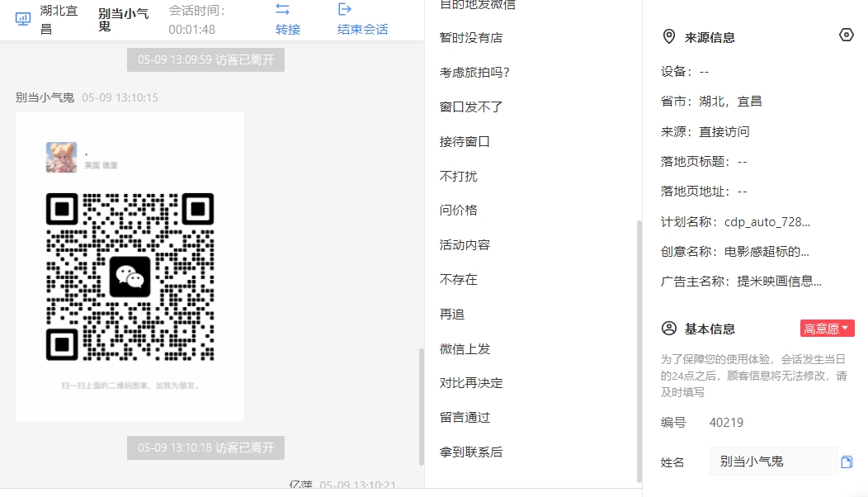Click the WeChat logo in the QR code
Screen dimensions: 868x497
tap(130, 277)
